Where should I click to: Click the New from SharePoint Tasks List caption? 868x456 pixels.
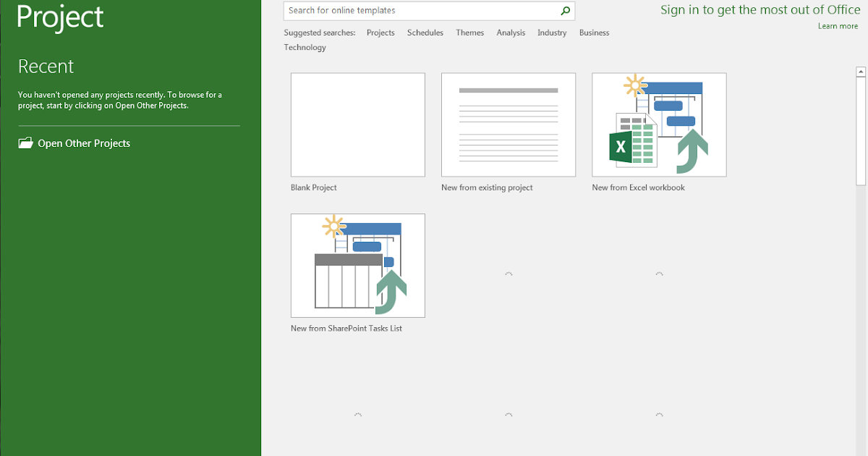346,329
